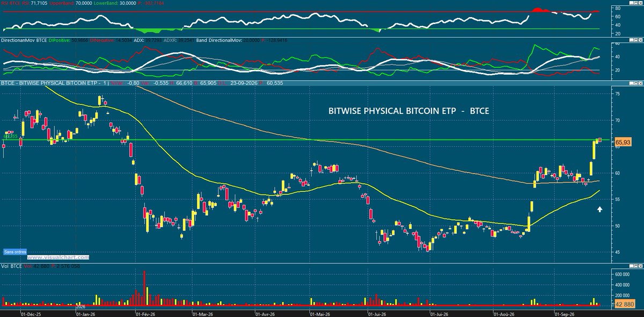Click the high value '66,610'
This screenshot has width=644, height=317.
(184, 83)
